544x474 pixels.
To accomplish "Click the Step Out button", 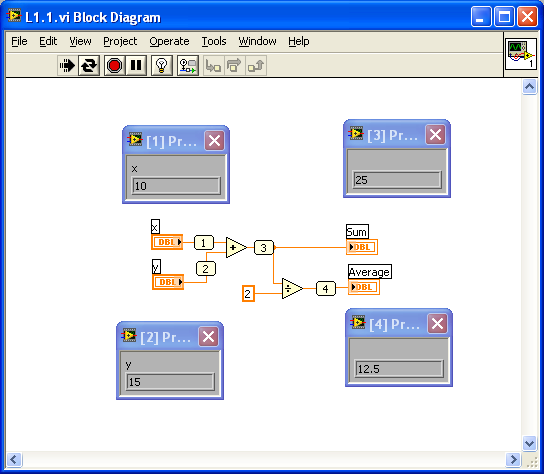I will click(256, 65).
